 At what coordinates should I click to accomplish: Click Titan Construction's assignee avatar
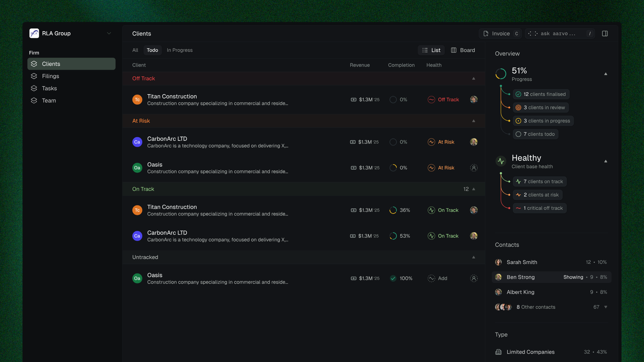click(x=474, y=99)
